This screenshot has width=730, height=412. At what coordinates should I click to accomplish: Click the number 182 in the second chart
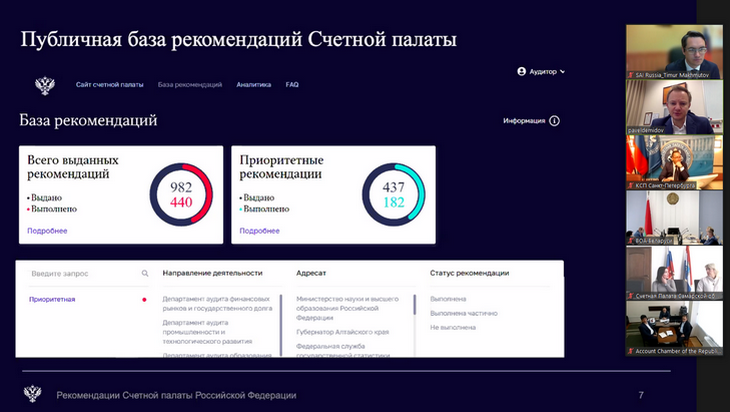pyautogui.click(x=393, y=203)
